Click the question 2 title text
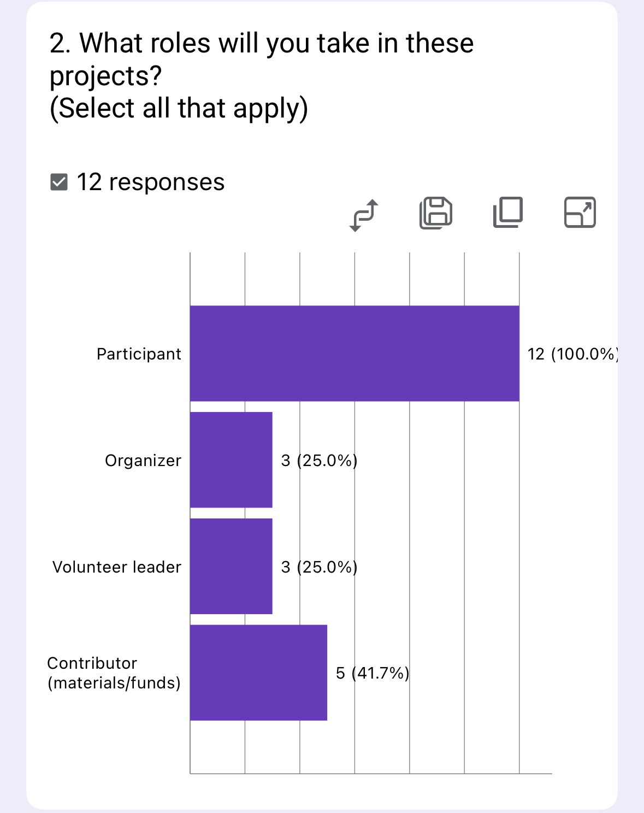This screenshot has height=813, width=644. (x=261, y=59)
